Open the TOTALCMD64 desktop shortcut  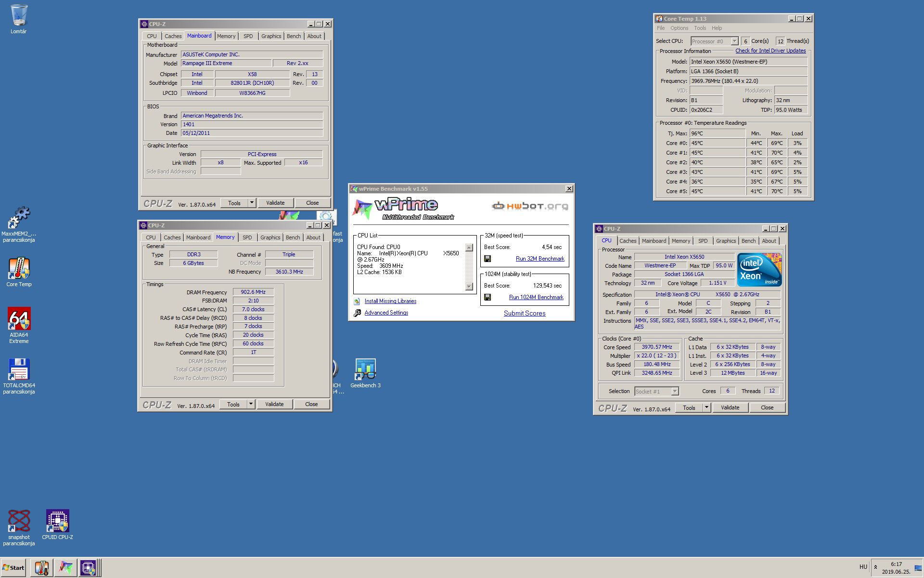19,370
